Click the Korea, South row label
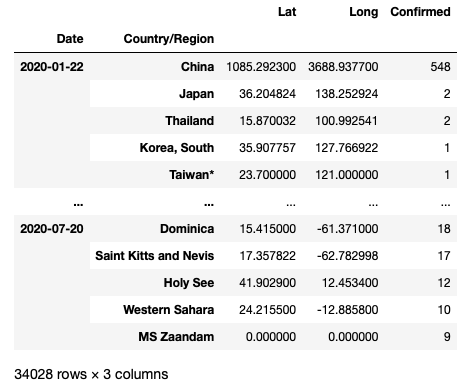Image resolution: width=470 pixels, height=388 pixels. click(177, 148)
